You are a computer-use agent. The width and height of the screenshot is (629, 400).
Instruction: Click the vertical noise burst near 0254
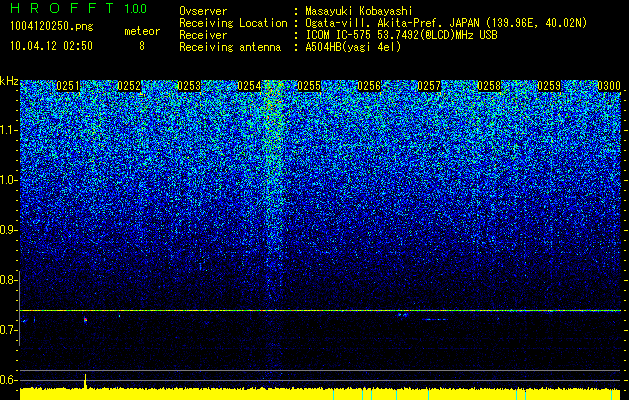pos(274,193)
